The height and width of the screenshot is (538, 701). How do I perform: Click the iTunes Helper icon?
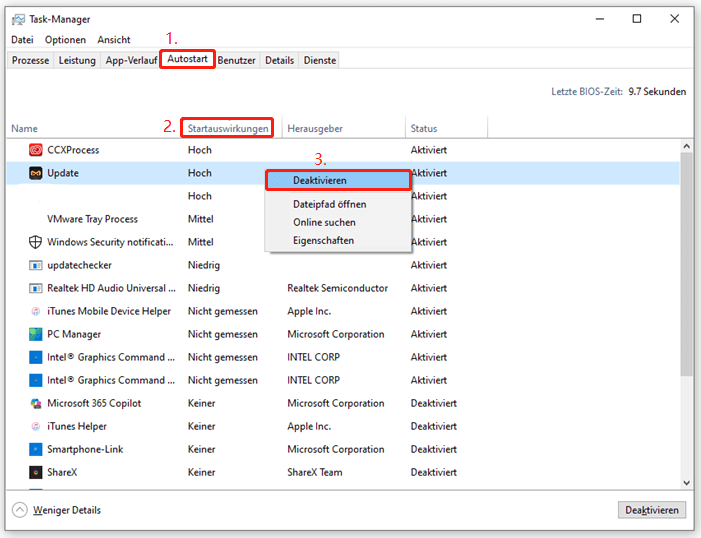click(36, 426)
